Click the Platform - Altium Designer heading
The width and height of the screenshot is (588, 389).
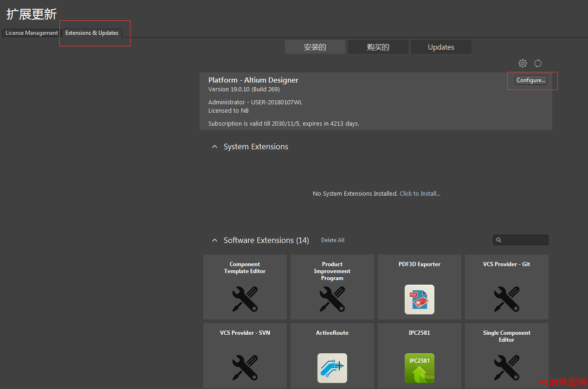tap(253, 80)
